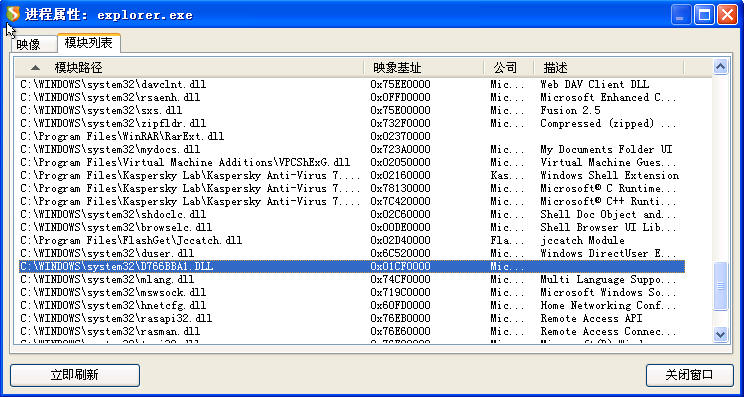
Task: Select the rasapi32.dll module row
Action: [x=352, y=319]
